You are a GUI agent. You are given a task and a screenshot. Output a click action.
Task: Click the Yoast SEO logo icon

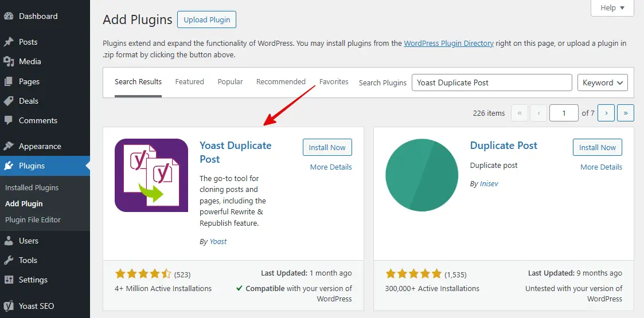[x=9, y=306]
